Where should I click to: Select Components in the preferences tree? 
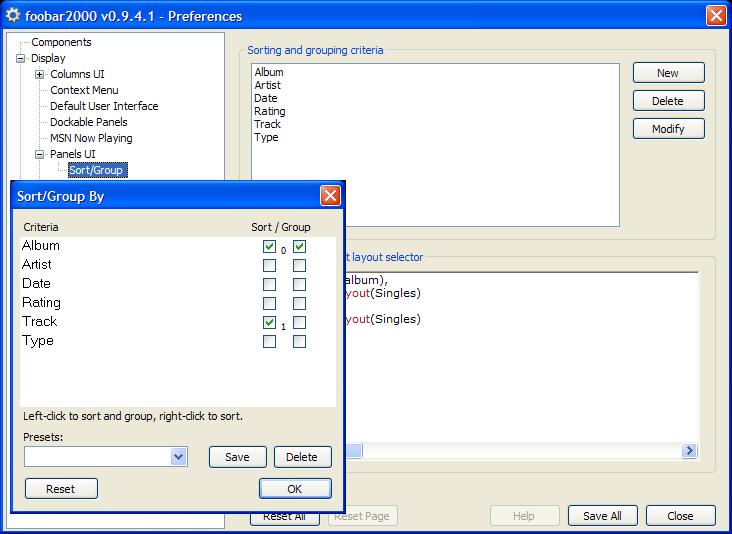[61, 42]
